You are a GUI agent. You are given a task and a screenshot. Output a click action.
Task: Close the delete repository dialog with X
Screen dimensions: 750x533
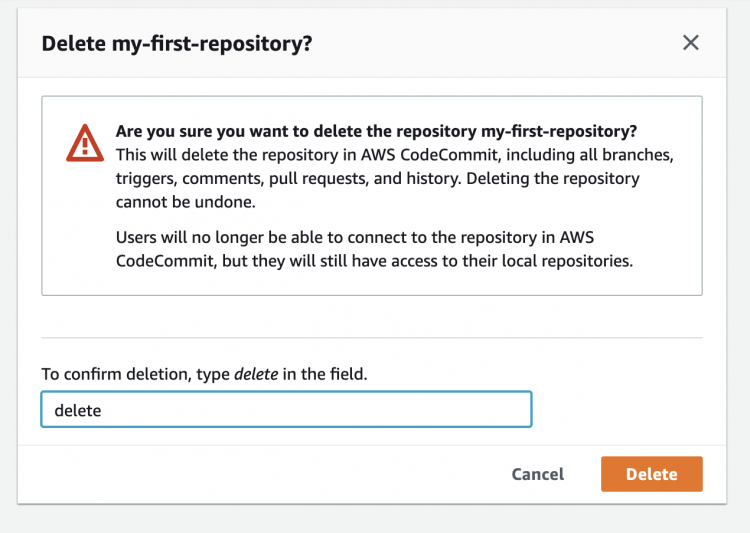[690, 43]
